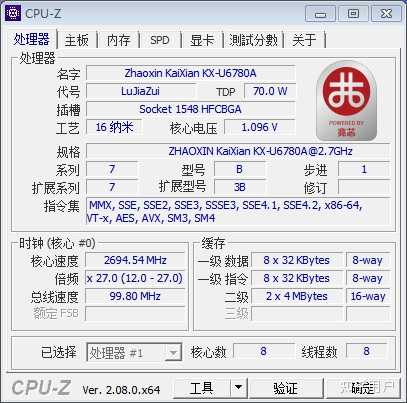Viewport: 407px width, 403px height.
Task: Close the CPU-Z window
Action: pyautogui.click(x=386, y=14)
